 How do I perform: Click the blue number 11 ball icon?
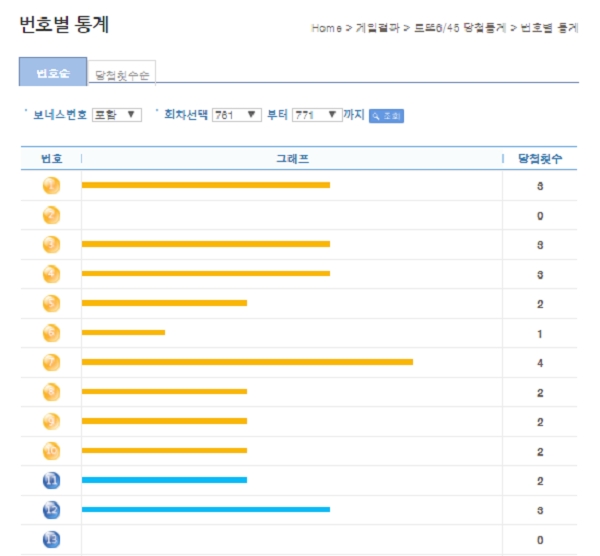pyautogui.click(x=51, y=480)
